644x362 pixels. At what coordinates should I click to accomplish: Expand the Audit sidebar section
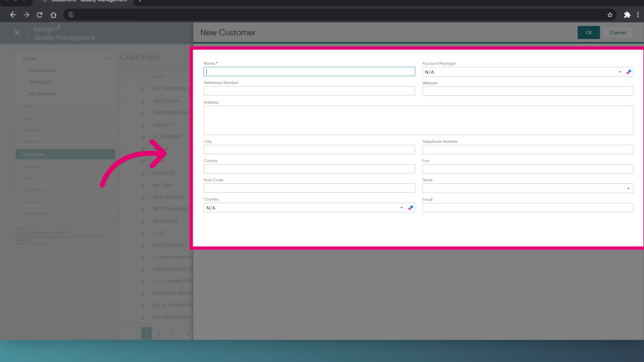tap(65, 119)
